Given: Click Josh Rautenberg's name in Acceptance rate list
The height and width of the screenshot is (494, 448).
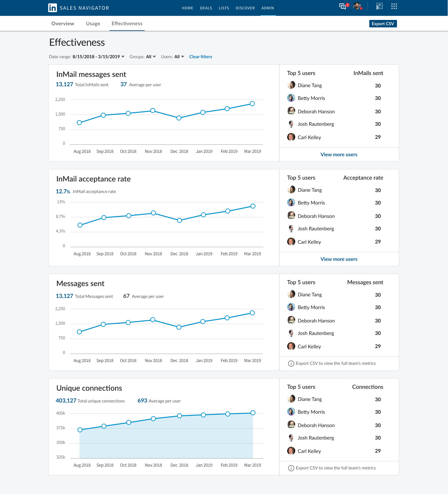Looking at the screenshot, I should (x=316, y=228).
